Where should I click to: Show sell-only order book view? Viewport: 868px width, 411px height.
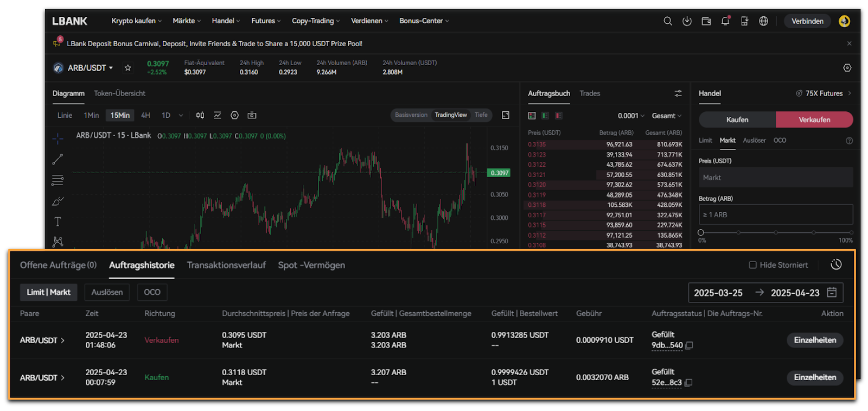pos(559,116)
